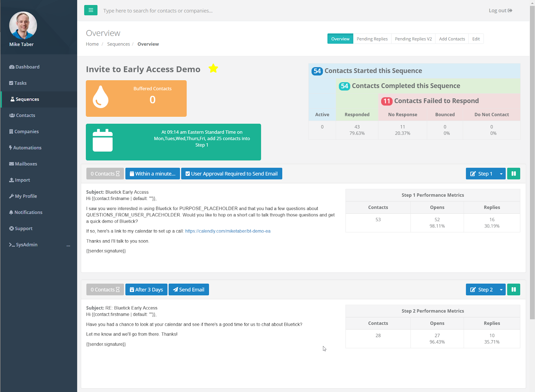Open My Profile in the sidebar
Image resolution: width=535 pixels, height=392 pixels.
point(23,196)
